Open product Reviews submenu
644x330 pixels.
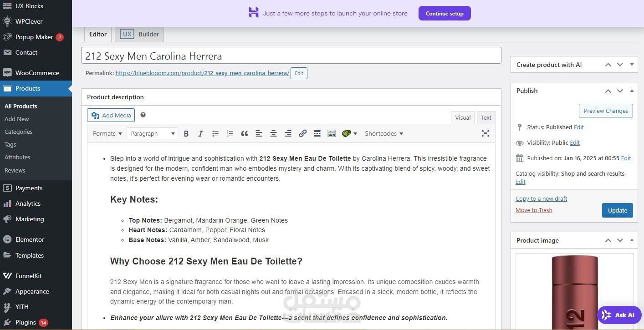coord(15,170)
